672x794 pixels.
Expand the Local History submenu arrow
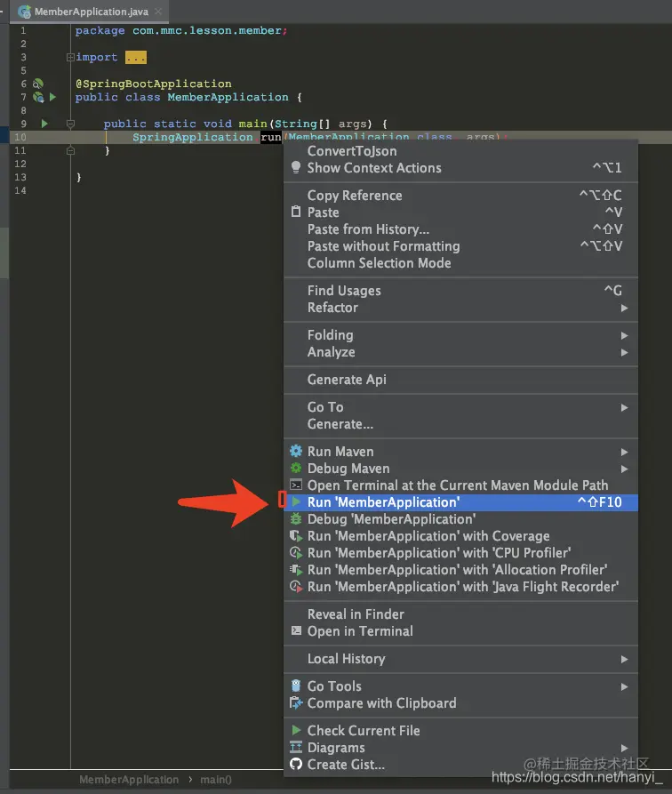click(624, 660)
